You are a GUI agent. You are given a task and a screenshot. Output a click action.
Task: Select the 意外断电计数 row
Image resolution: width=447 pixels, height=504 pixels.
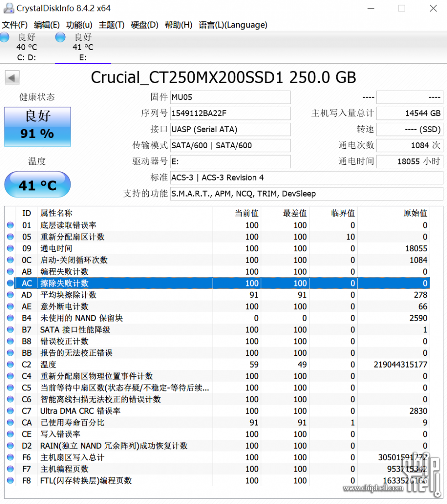coord(217,307)
